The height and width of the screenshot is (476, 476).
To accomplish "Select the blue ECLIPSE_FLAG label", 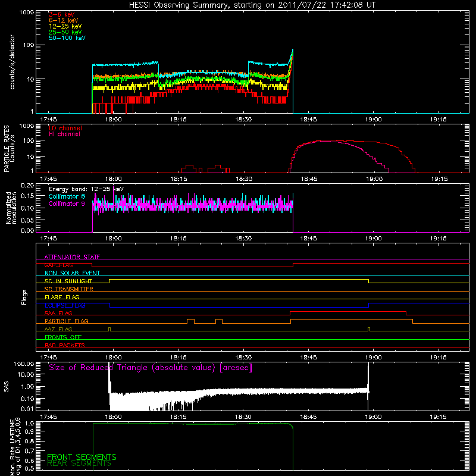I will pyautogui.click(x=65, y=305).
